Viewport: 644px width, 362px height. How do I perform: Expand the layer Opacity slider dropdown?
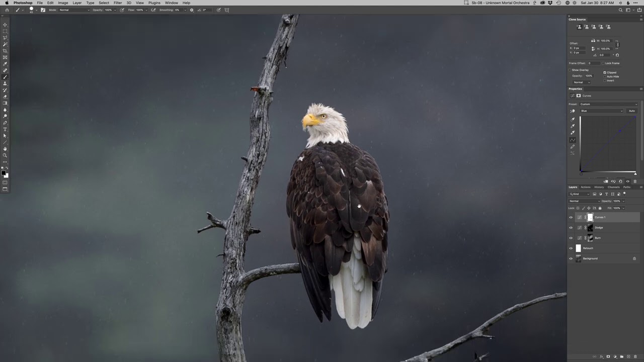(623, 201)
